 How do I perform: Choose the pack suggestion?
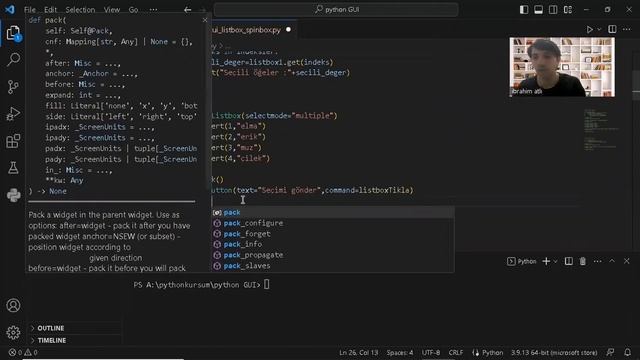333,212
